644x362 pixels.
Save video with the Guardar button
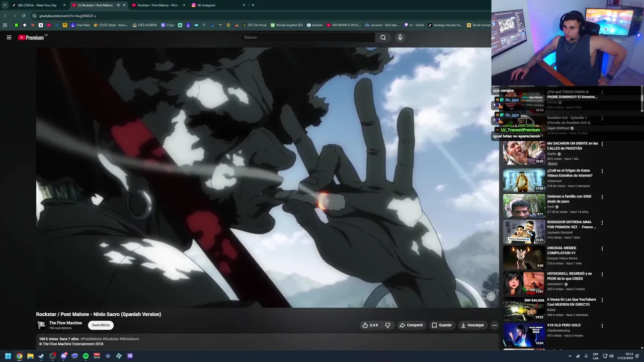point(442,325)
